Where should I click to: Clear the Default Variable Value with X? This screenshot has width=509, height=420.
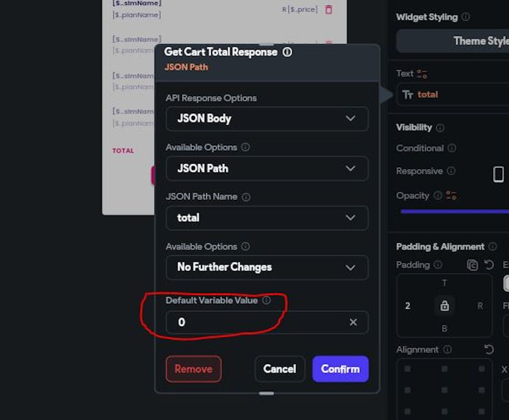pyautogui.click(x=353, y=322)
